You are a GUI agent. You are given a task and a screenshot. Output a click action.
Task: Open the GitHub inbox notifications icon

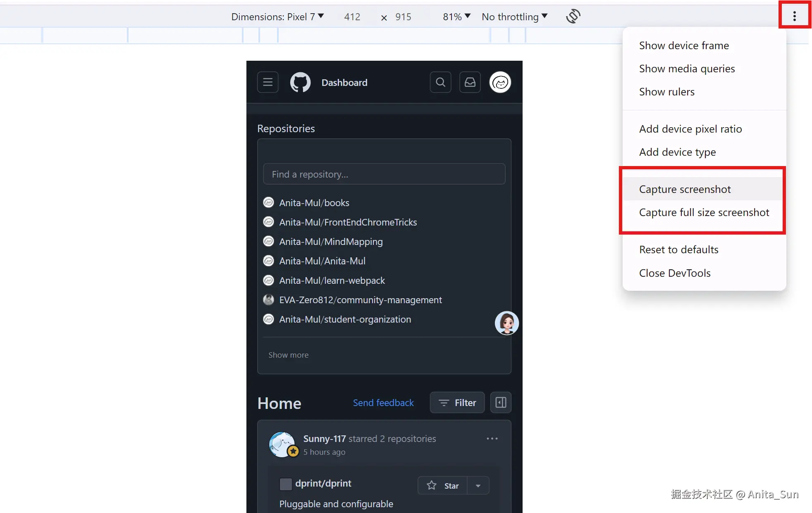coord(470,82)
